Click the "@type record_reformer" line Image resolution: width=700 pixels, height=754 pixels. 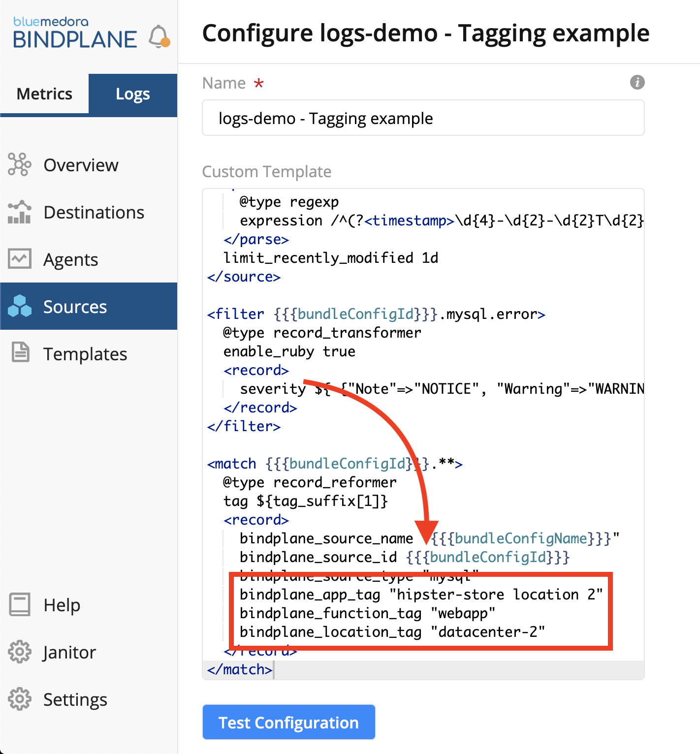pos(310,483)
